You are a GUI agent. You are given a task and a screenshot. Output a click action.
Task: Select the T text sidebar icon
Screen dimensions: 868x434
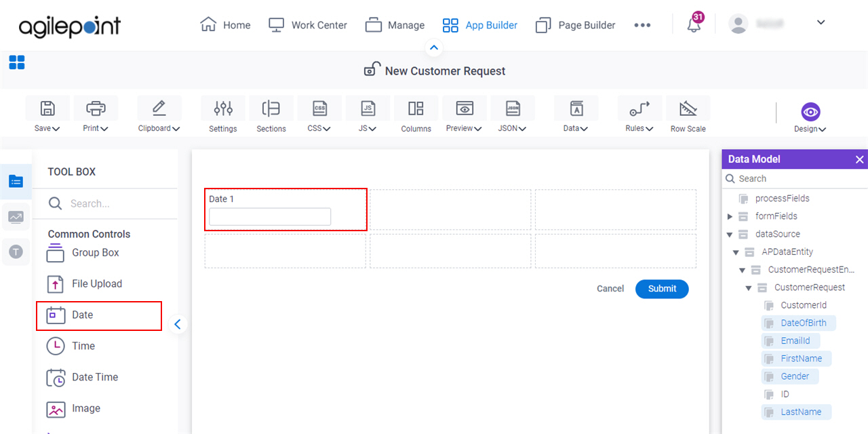tap(16, 252)
